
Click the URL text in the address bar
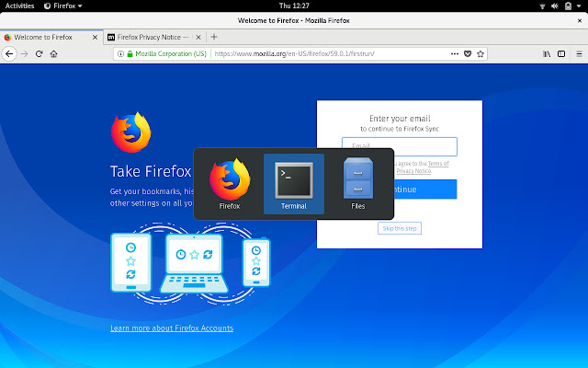point(294,53)
